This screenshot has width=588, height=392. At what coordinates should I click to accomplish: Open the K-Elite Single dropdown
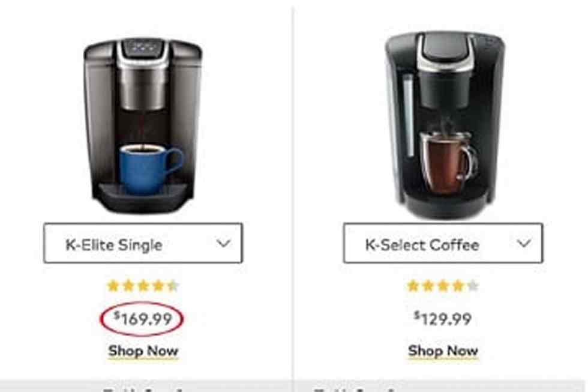pos(143,243)
